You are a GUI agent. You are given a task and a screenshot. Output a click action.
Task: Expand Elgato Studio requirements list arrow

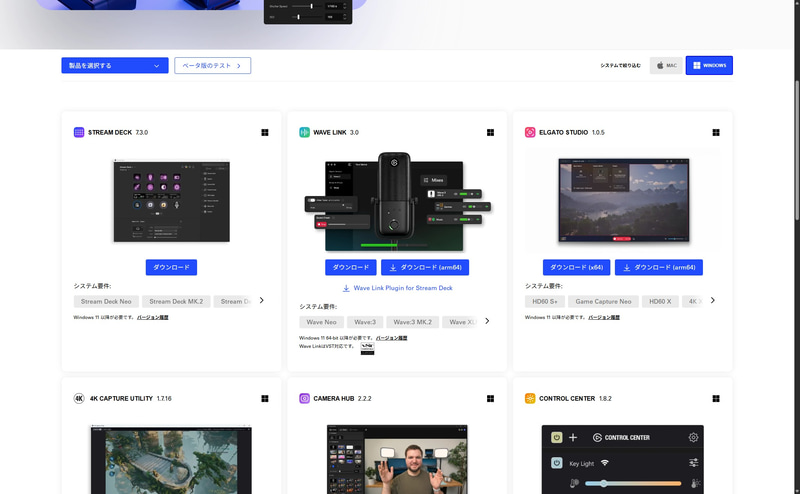coord(713,301)
